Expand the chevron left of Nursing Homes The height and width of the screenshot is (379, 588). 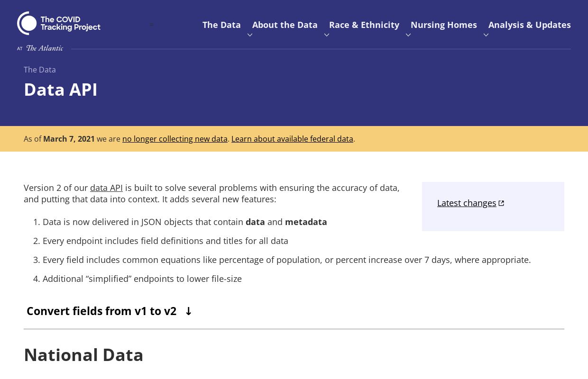pos(408,35)
